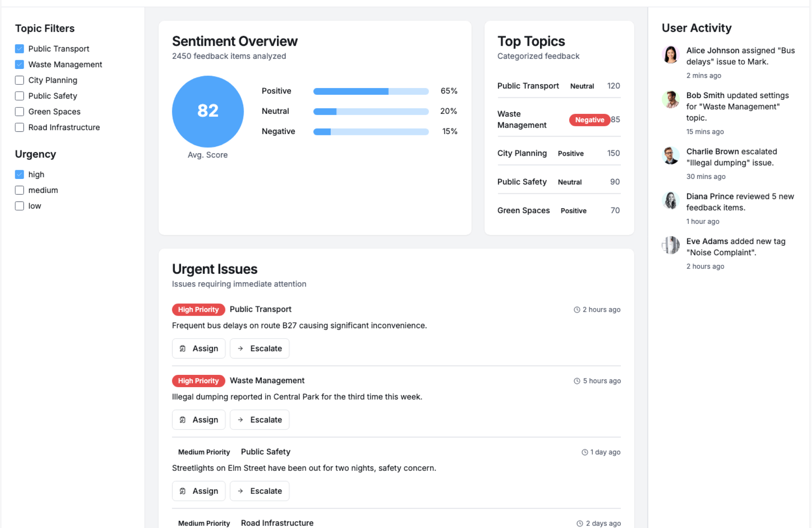Click the 82 average score circle
Viewport: 812px width, 528px height.
coord(208,111)
